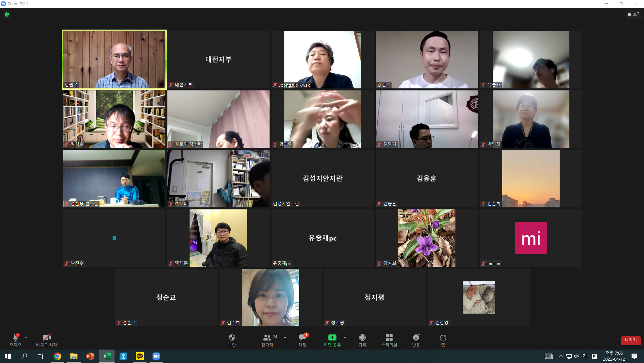Start video with camera icon
The width and height of the screenshot is (644, 363).
pos(47,337)
